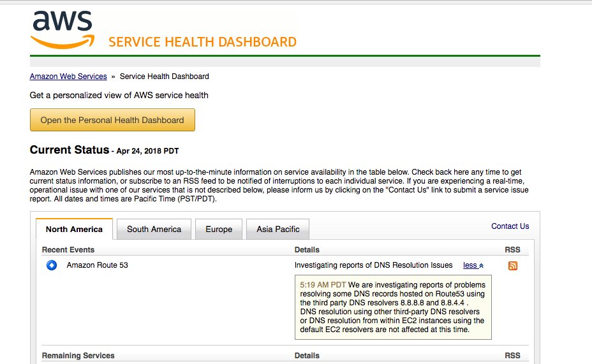Click the Remaining Services header
The width and height of the screenshot is (592, 364).
(78, 355)
